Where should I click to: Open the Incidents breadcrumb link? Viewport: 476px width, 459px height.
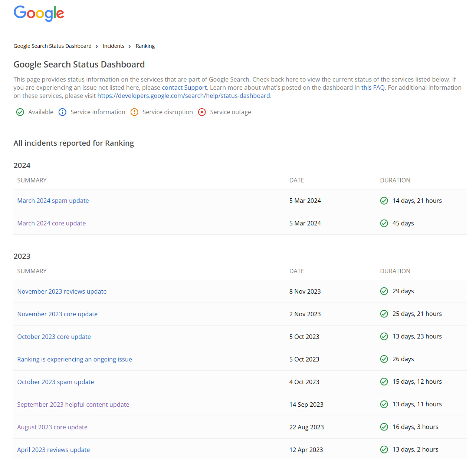[114, 46]
